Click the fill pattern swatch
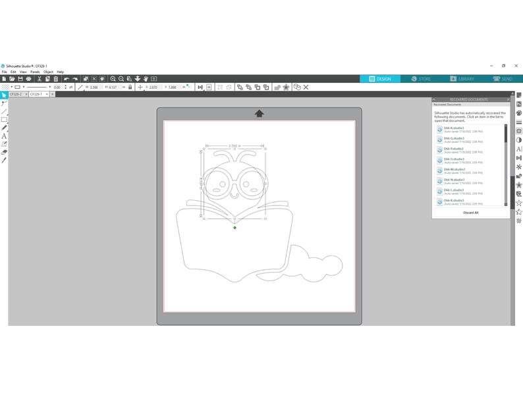 point(5,87)
